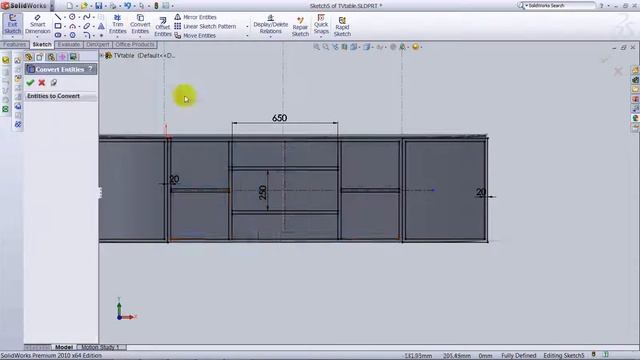Open the Motion Study 1 tab
The image size is (640, 360).
pos(101,347)
